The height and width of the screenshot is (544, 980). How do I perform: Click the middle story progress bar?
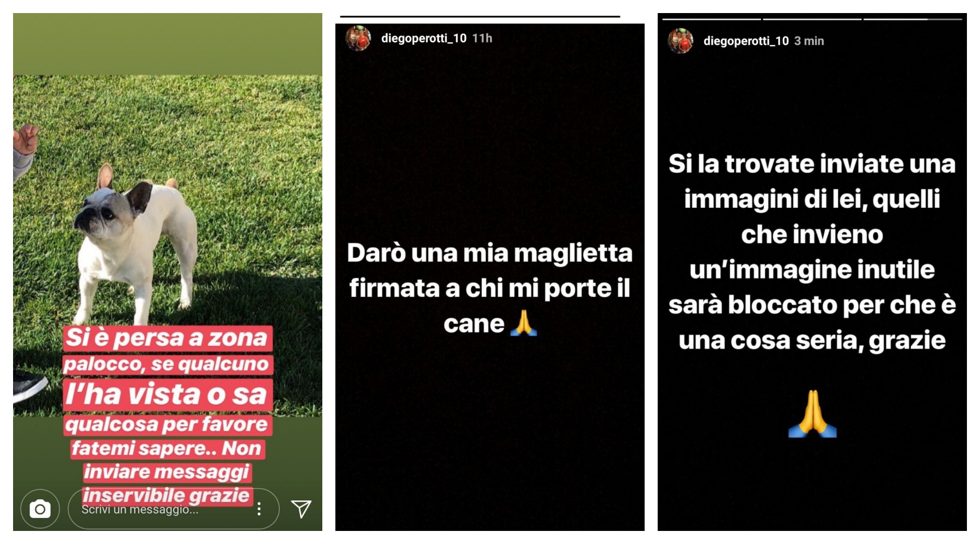480,17
